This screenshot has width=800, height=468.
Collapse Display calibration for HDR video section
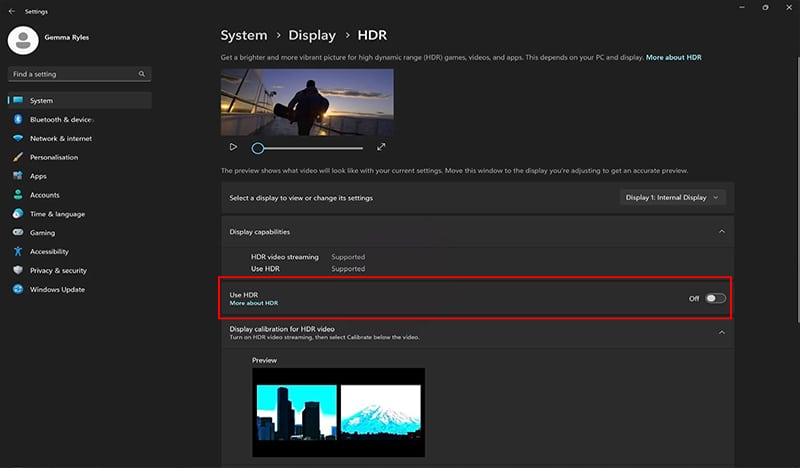click(722, 332)
